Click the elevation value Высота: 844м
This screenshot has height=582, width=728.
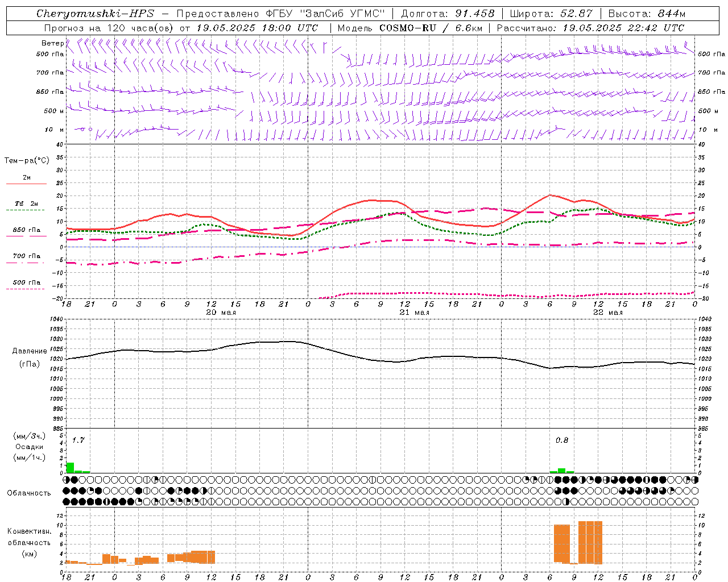[647, 14]
